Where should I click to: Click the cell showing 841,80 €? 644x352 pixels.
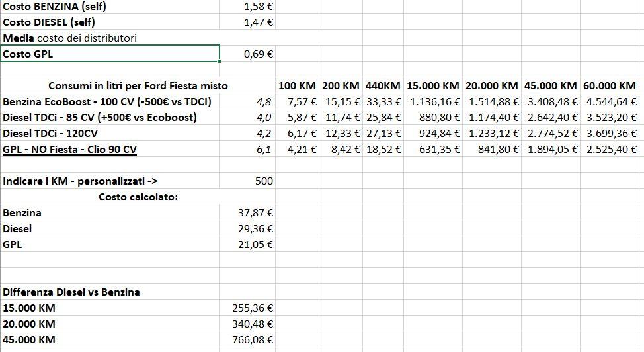492,150
